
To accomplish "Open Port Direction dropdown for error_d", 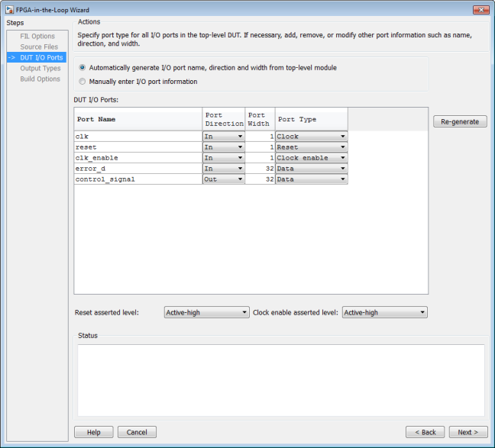I will coord(224,169).
